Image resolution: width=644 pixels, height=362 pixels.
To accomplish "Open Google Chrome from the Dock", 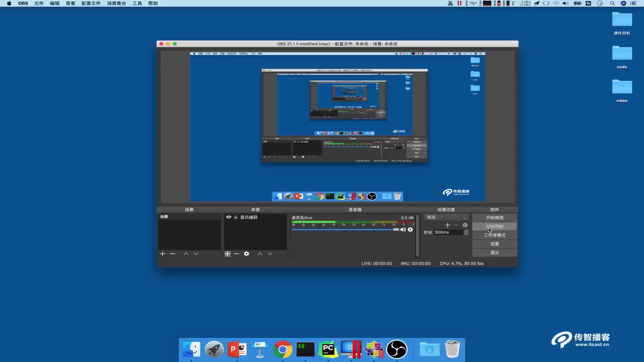I will [283, 349].
